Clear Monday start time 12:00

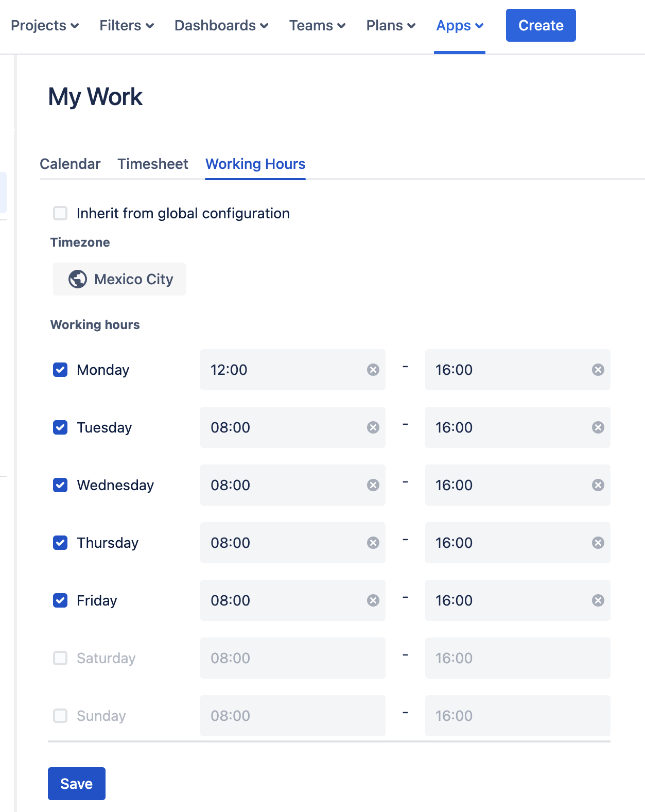(x=373, y=370)
